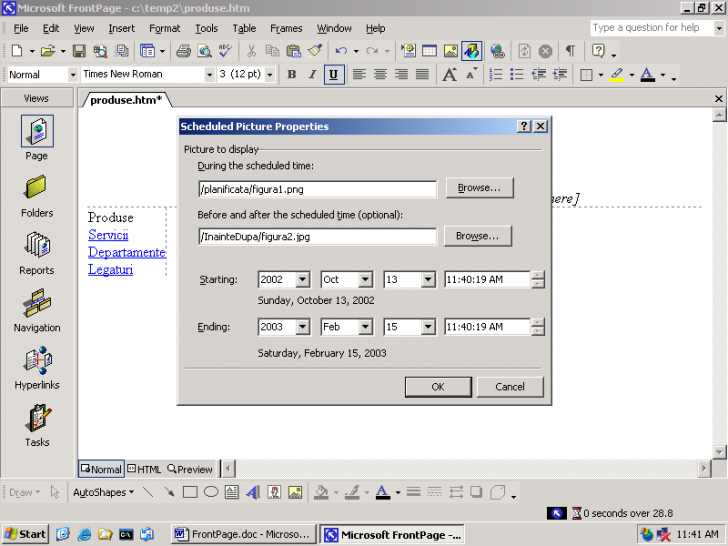Screen dimensions: 728x546
Task: Click the OK button
Action: coord(437,386)
